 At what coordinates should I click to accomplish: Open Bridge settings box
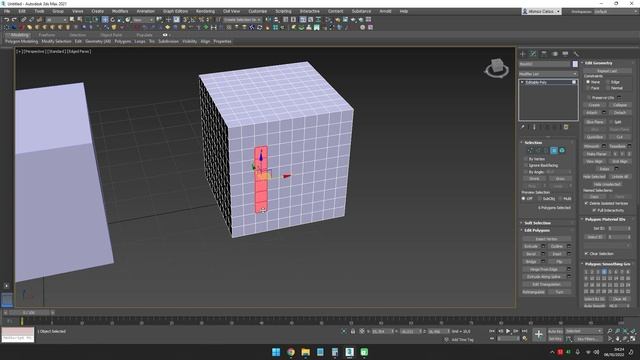coord(543,261)
